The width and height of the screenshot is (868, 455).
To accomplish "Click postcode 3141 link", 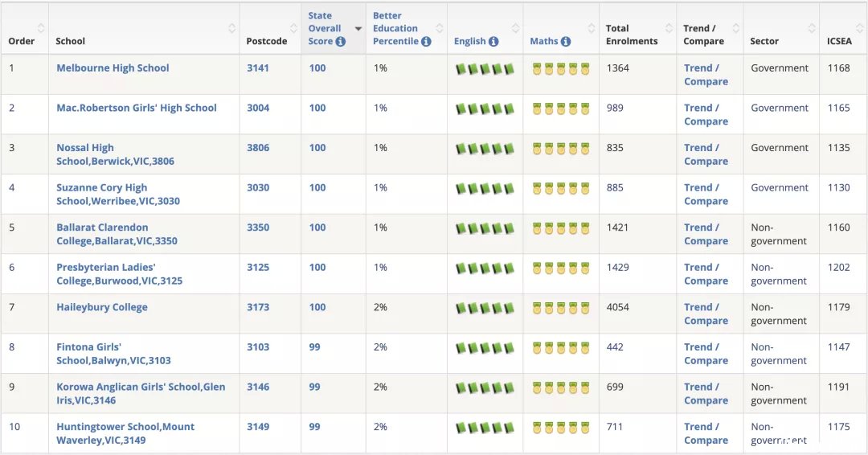I will click(258, 68).
